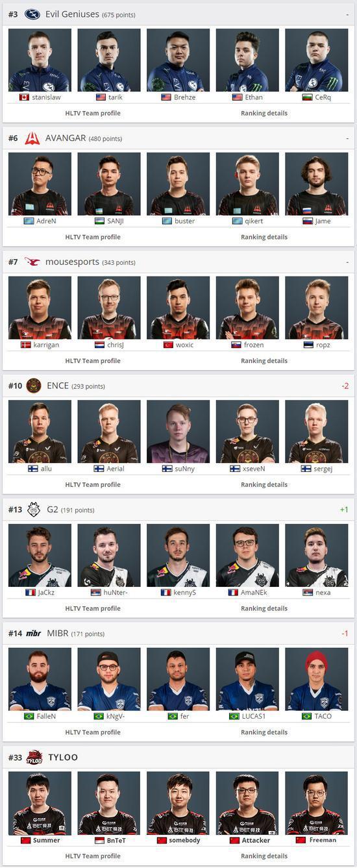Screen dimensions: 357x868
Task: Click the ENCE round team logo
Action: (34, 386)
